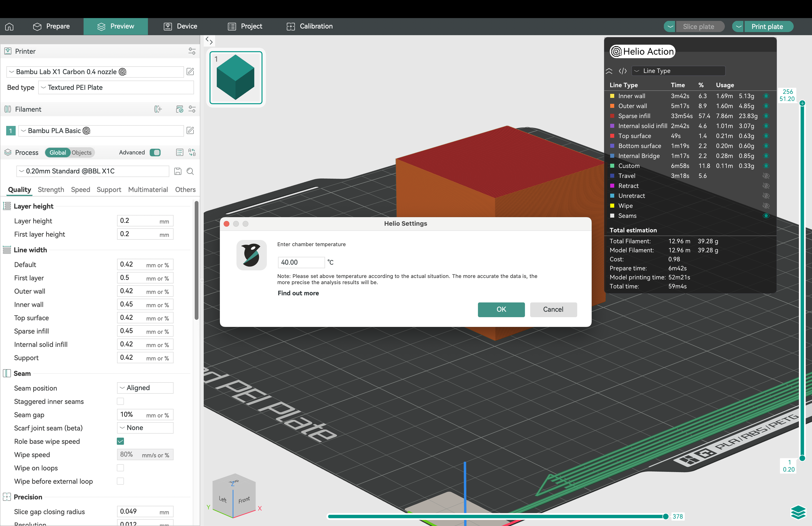Image resolution: width=812 pixels, height=526 pixels.
Task: Click the Home icon in top bar
Action: point(9,26)
